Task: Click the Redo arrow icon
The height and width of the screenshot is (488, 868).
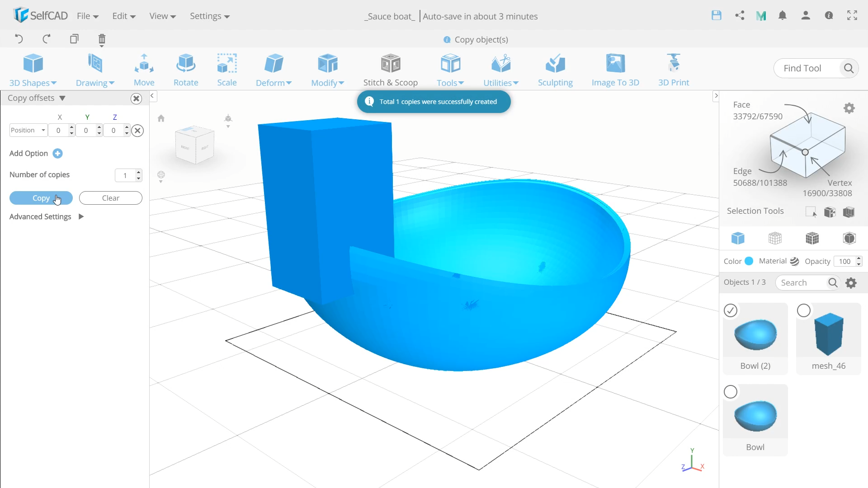Action: (x=46, y=39)
